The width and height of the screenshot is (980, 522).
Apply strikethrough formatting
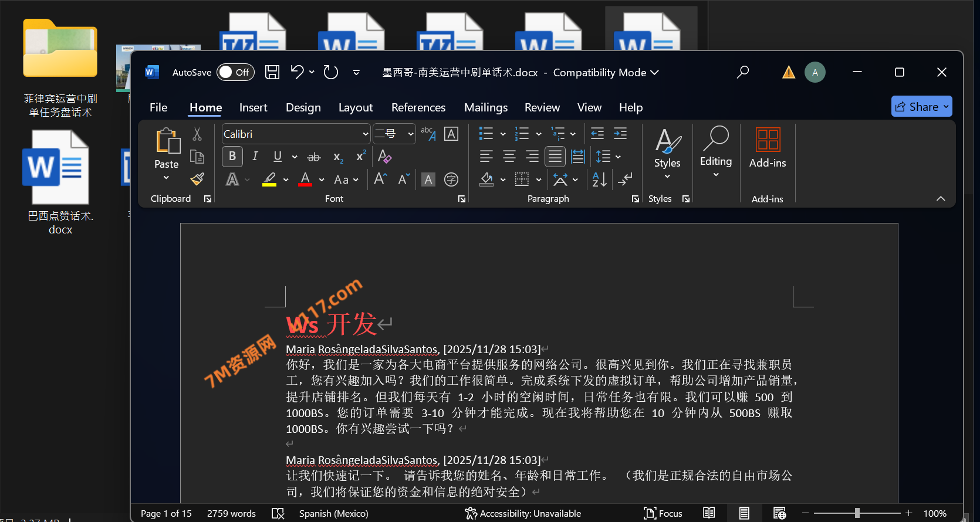tap(314, 157)
